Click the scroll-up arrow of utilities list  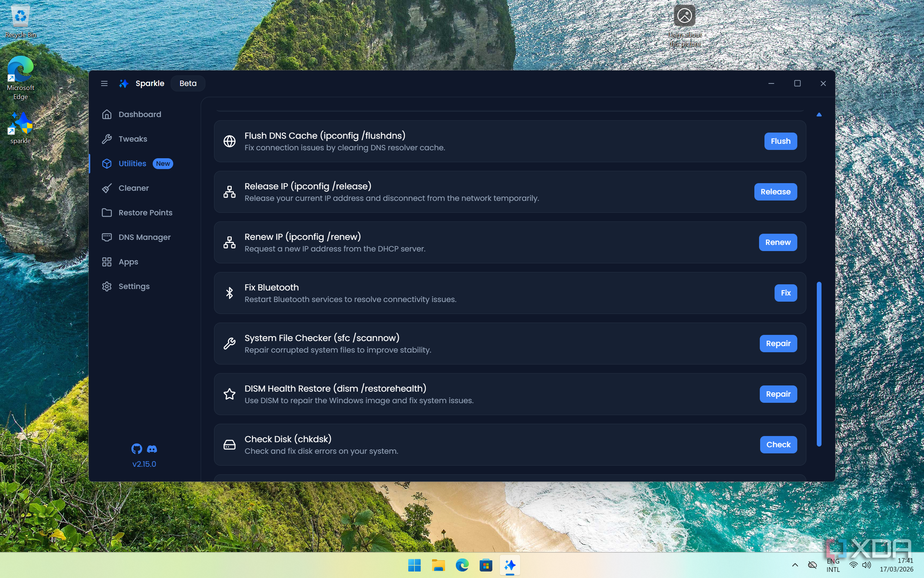coord(819,115)
